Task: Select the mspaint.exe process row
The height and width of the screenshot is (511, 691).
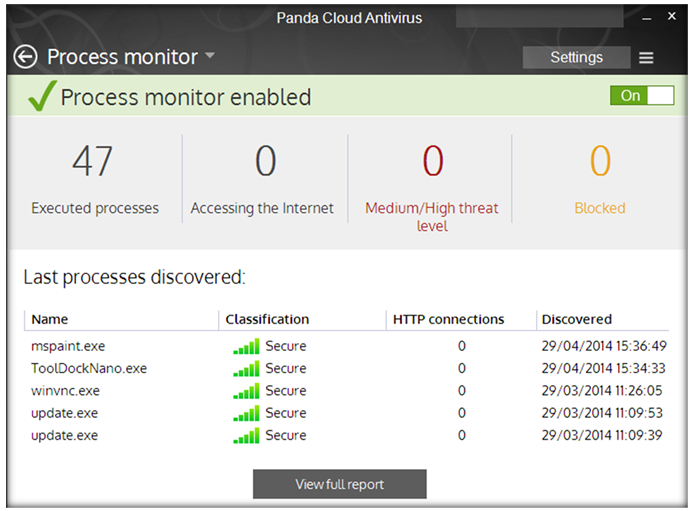Action: 347,346
